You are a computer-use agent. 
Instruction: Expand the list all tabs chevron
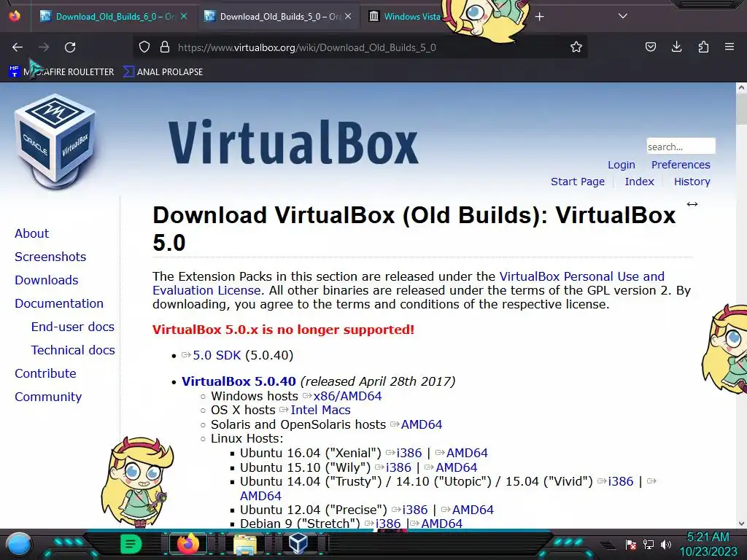point(622,16)
